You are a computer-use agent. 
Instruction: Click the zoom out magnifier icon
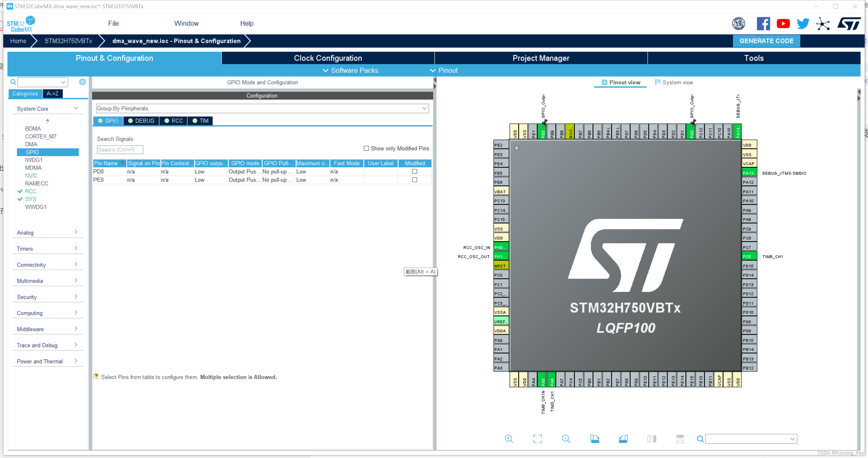click(x=566, y=438)
